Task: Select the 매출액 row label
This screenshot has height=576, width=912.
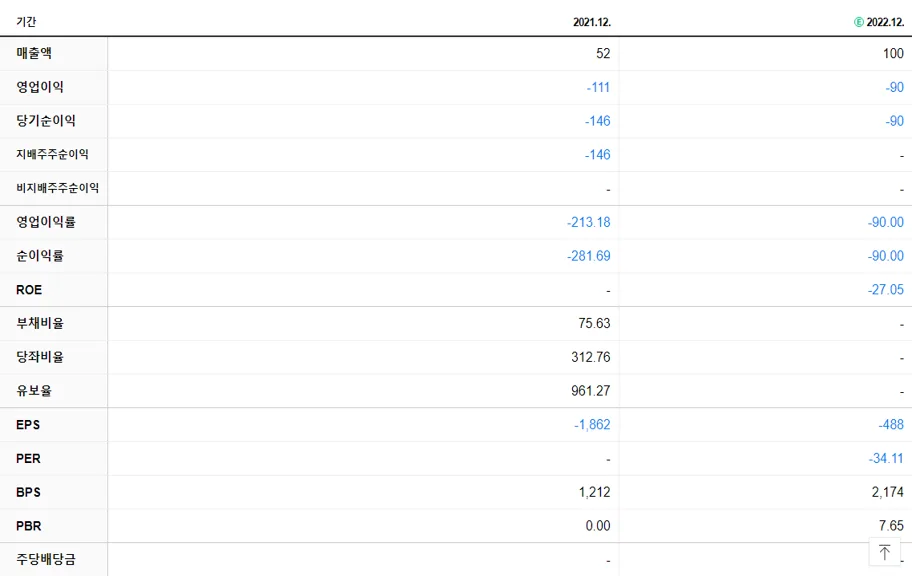Action: click(34, 54)
